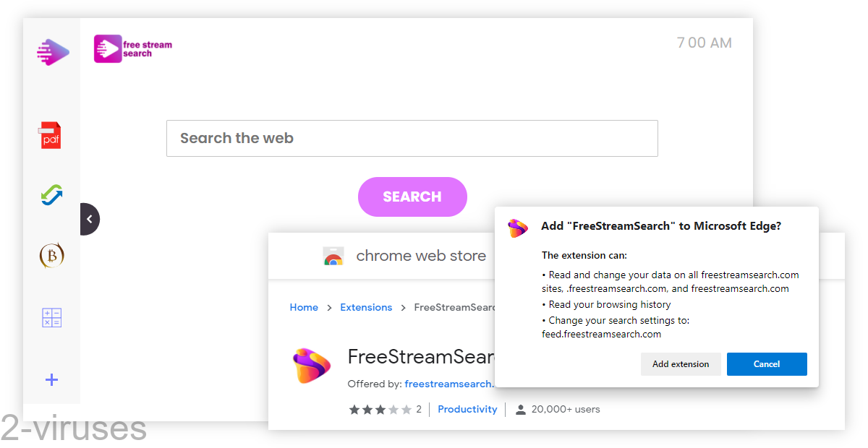Go to Home breadcrumb link
The height and width of the screenshot is (448, 868).
coord(304,307)
